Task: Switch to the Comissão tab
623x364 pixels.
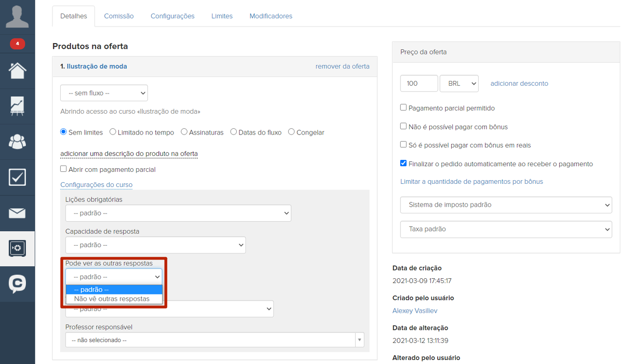Action: pos(119,16)
